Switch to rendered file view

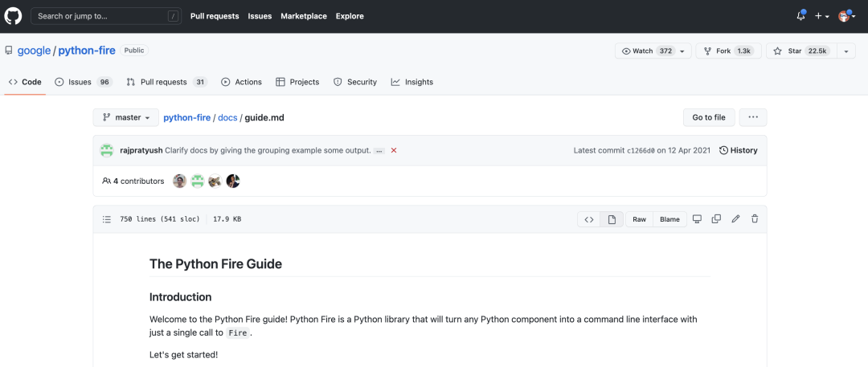[612, 219]
